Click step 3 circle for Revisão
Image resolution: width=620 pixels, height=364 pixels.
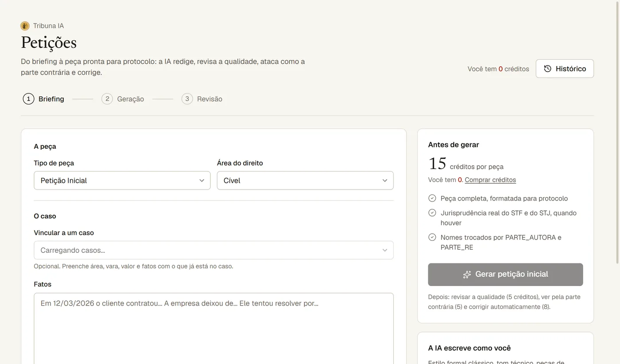click(x=187, y=99)
